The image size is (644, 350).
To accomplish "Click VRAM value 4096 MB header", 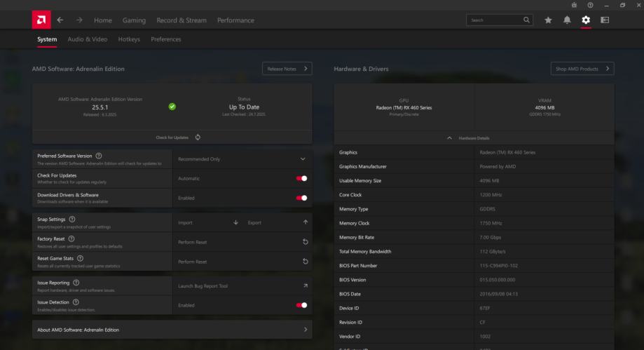I will (x=544, y=108).
